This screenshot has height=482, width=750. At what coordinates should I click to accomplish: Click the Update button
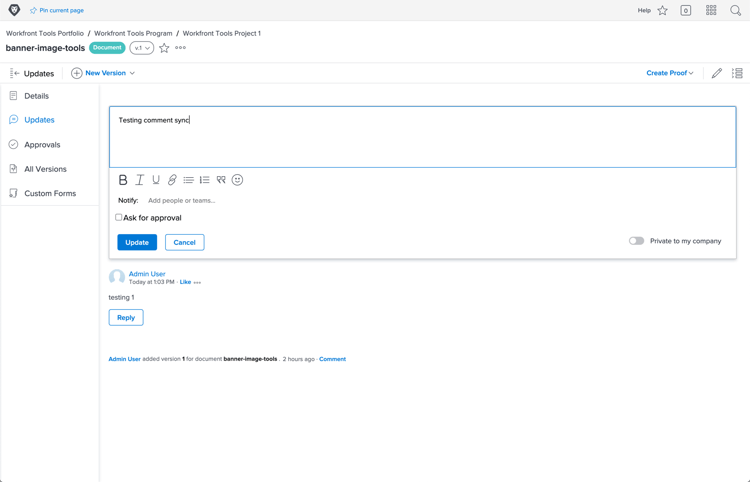(x=137, y=242)
